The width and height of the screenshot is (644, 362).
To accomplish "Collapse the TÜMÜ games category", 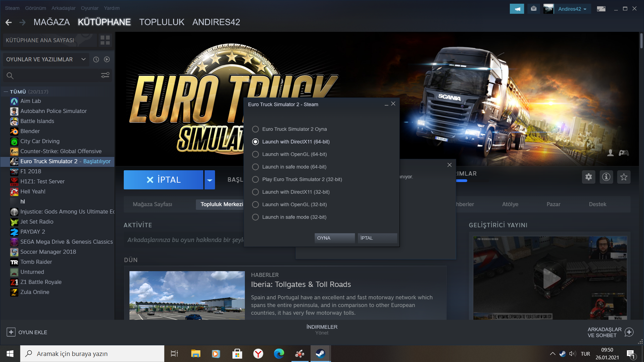I will 6,92.
